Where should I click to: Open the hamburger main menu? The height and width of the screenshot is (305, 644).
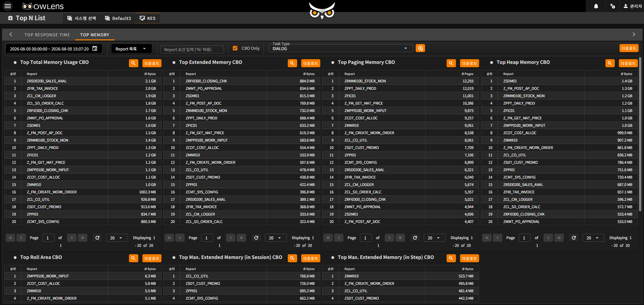click(8, 6)
